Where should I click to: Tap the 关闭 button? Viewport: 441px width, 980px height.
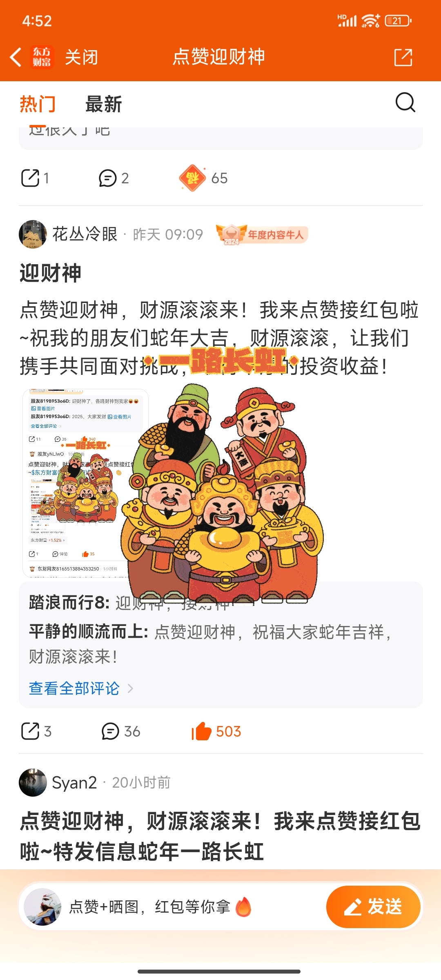(x=81, y=57)
